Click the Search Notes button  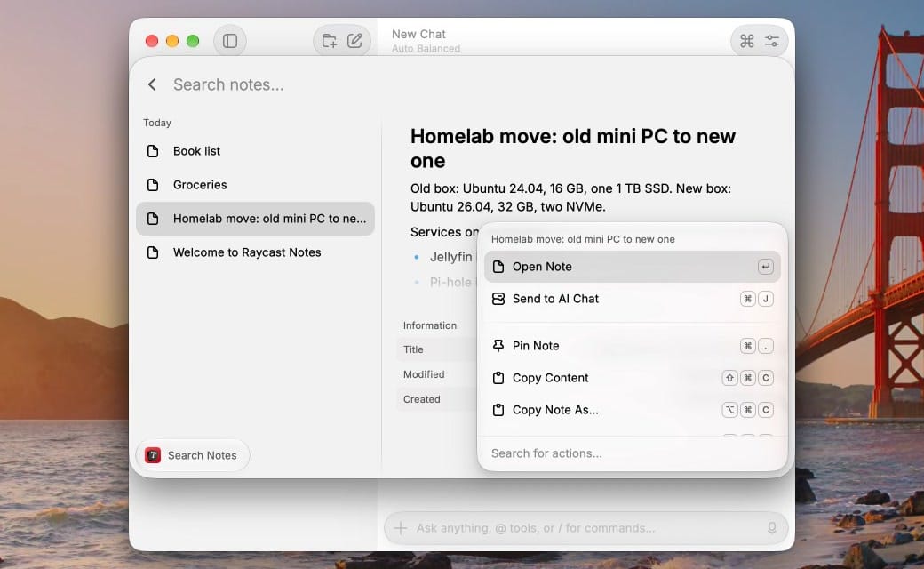point(193,455)
